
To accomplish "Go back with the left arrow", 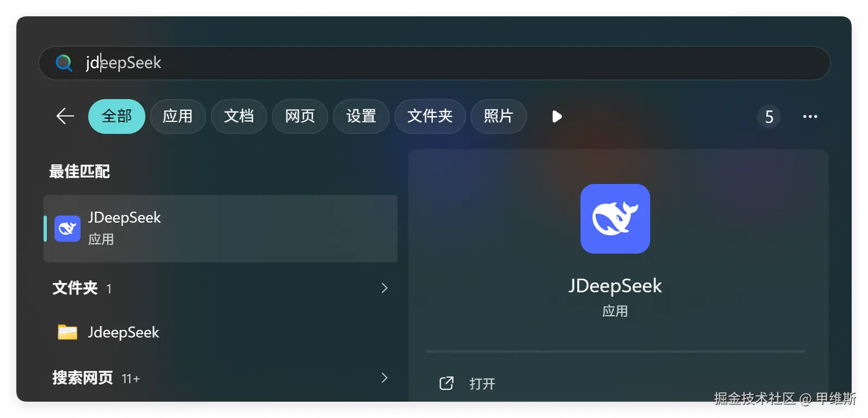I will pos(65,116).
